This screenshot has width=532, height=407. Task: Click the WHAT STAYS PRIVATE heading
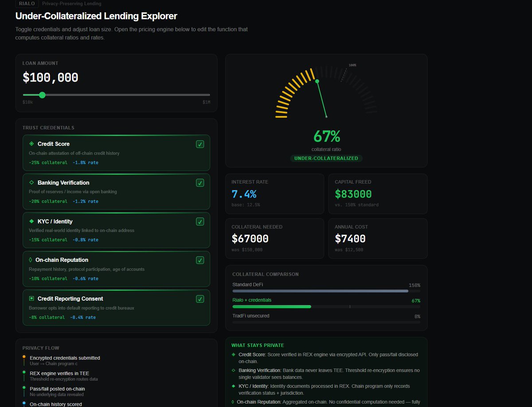(x=258, y=345)
